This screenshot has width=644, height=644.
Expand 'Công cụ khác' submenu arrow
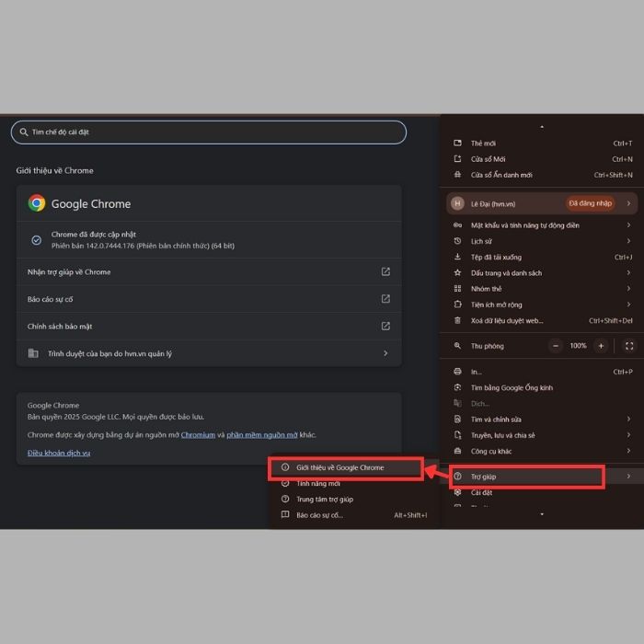(x=628, y=451)
